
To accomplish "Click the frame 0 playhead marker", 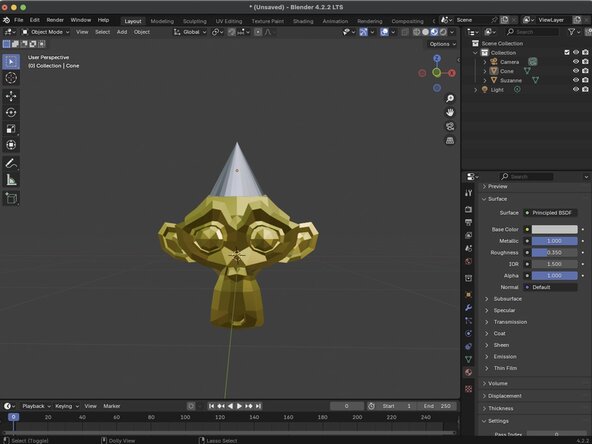I will coord(13,417).
